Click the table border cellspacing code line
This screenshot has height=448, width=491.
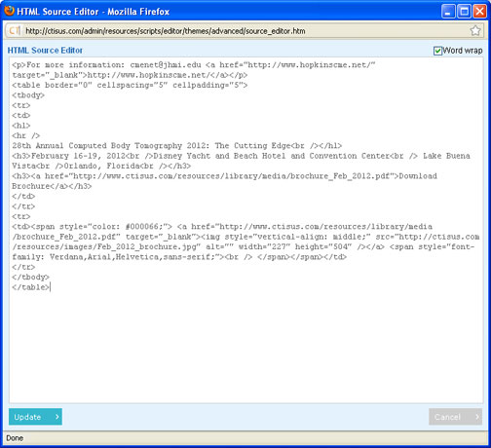(130, 85)
